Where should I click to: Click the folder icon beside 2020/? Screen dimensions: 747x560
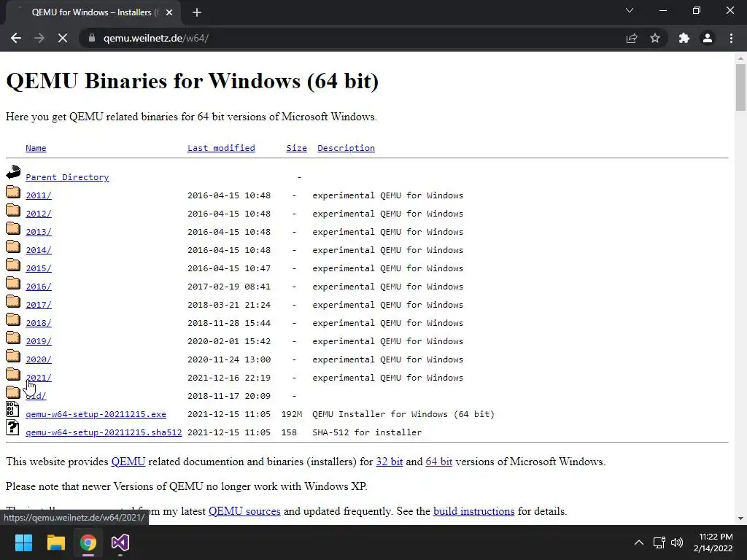click(x=13, y=356)
